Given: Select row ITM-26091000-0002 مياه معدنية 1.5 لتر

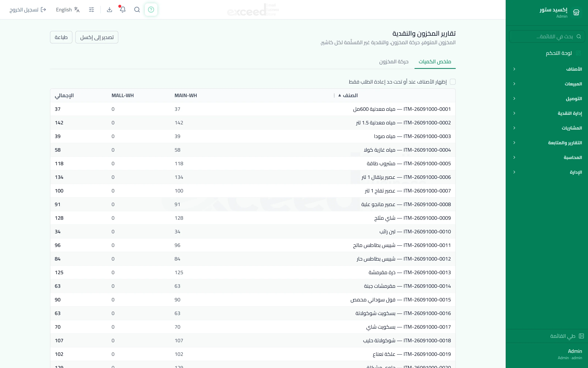Looking at the screenshot, I should click(253, 123).
